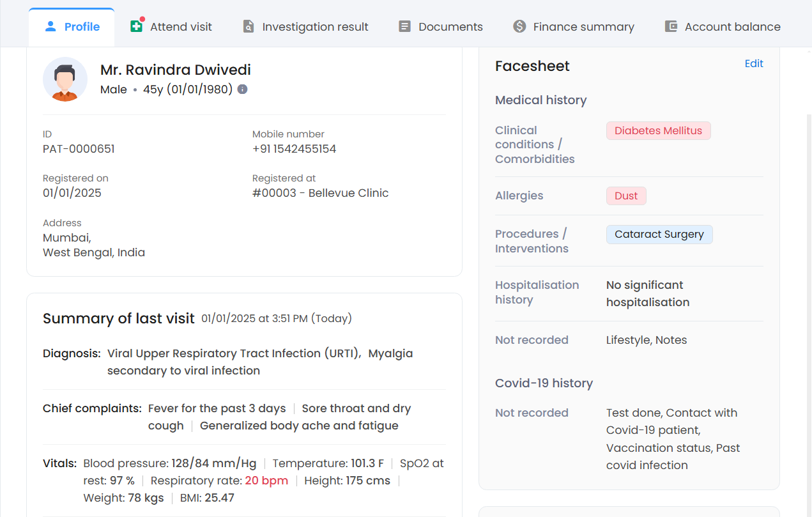Click the info icon beside date of birth

tap(242, 89)
